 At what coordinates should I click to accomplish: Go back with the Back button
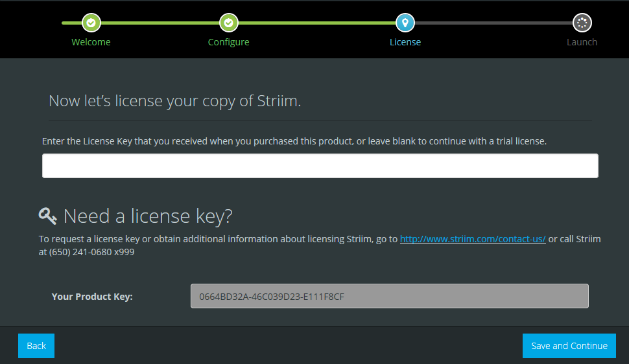click(x=36, y=346)
